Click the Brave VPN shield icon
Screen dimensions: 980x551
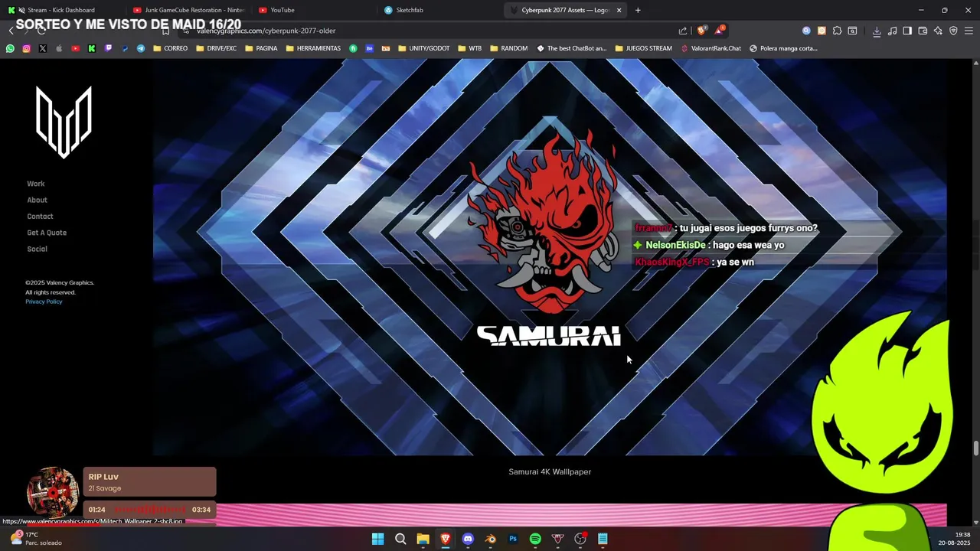(x=953, y=31)
